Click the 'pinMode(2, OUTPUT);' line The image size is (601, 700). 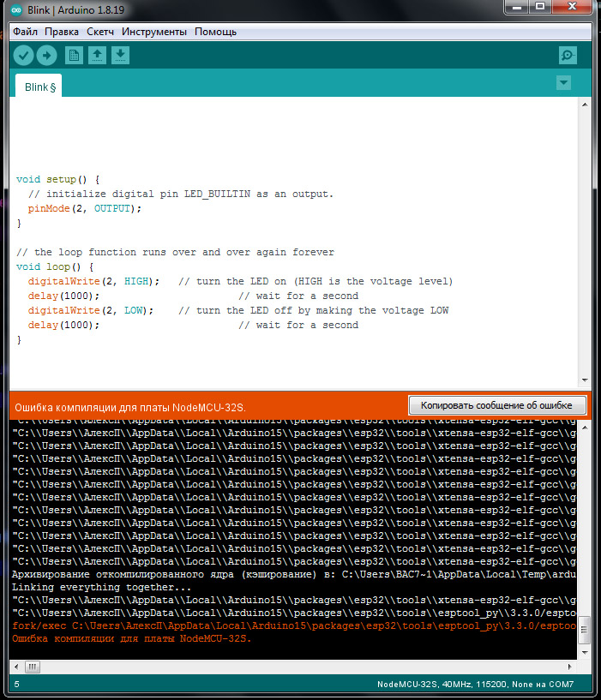[x=85, y=208]
